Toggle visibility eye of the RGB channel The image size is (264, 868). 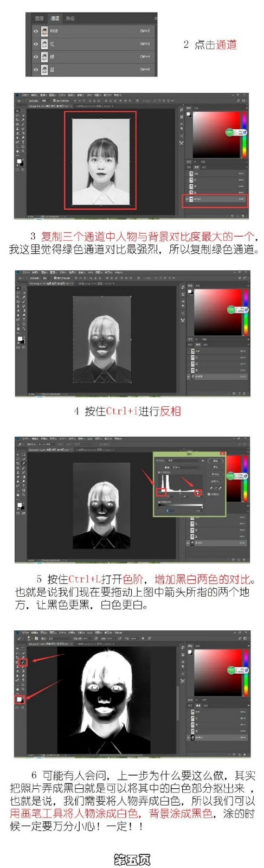click(x=36, y=31)
